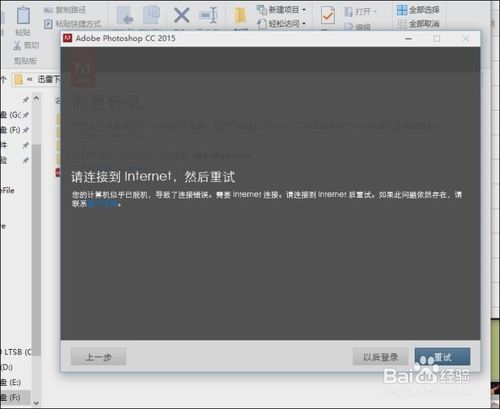This screenshot has height=409, width=500.
Task: Select the (D:) drive in navigation pane
Action: (x=7, y=367)
